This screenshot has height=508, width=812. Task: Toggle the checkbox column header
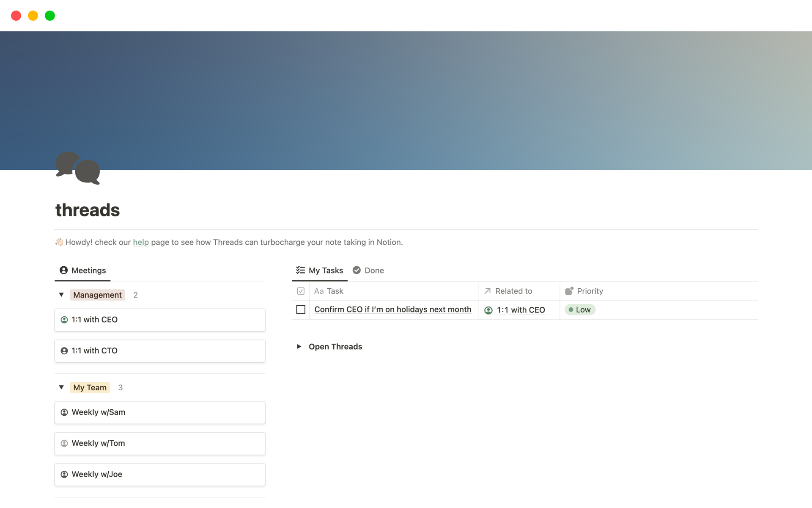click(301, 291)
